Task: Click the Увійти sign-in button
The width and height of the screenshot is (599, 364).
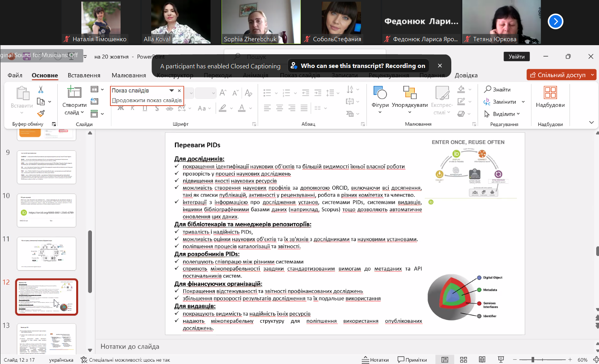Action: (516, 57)
